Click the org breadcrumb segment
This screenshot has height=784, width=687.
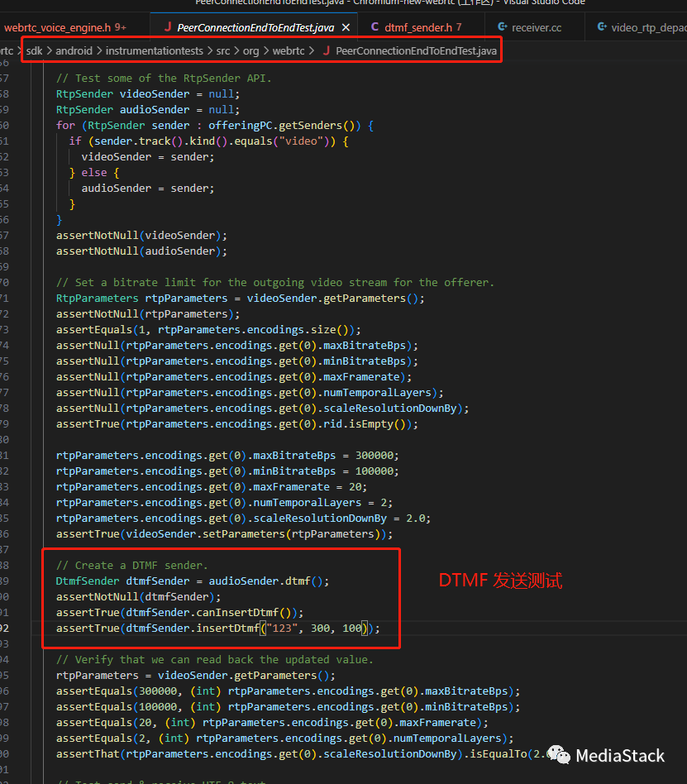250,51
